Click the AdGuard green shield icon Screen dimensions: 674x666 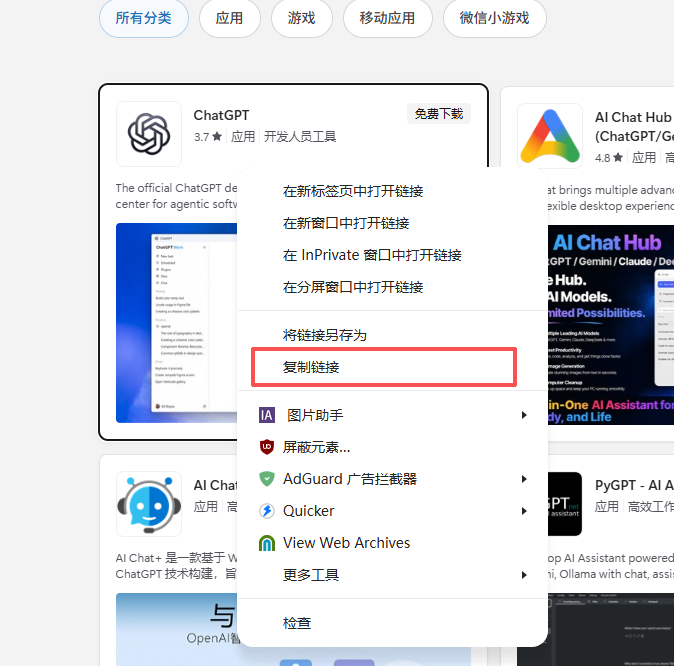point(267,479)
